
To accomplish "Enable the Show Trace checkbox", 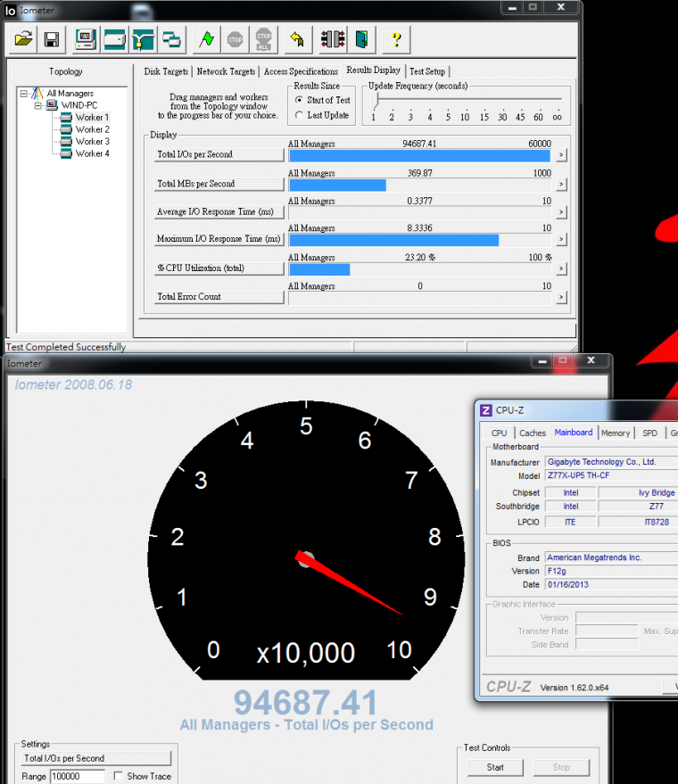I will pyautogui.click(x=119, y=776).
